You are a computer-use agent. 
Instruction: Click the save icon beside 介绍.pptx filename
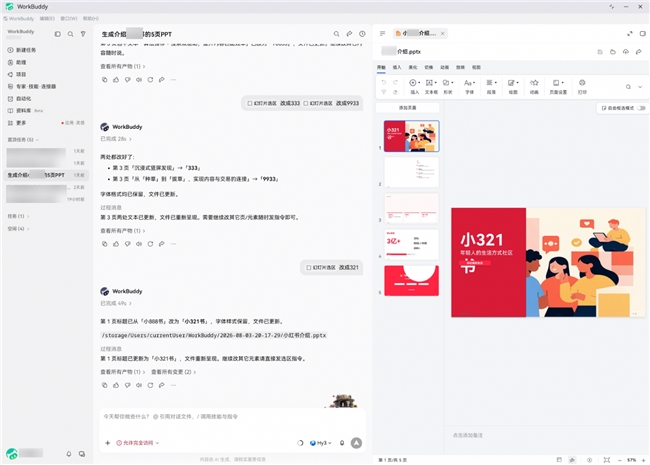pyautogui.click(x=600, y=52)
